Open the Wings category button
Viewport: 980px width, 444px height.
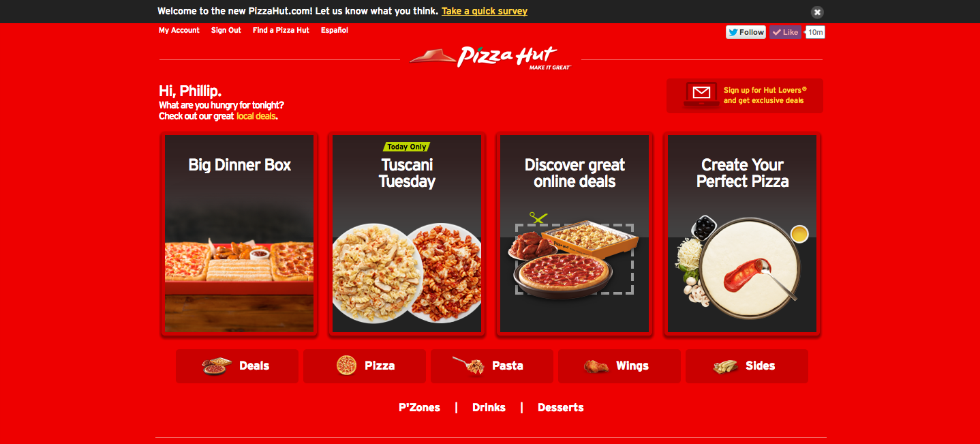point(619,366)
